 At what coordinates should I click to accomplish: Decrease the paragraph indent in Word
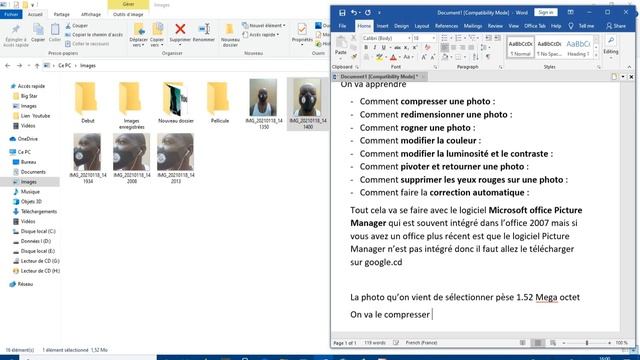(x=488, y=38)
